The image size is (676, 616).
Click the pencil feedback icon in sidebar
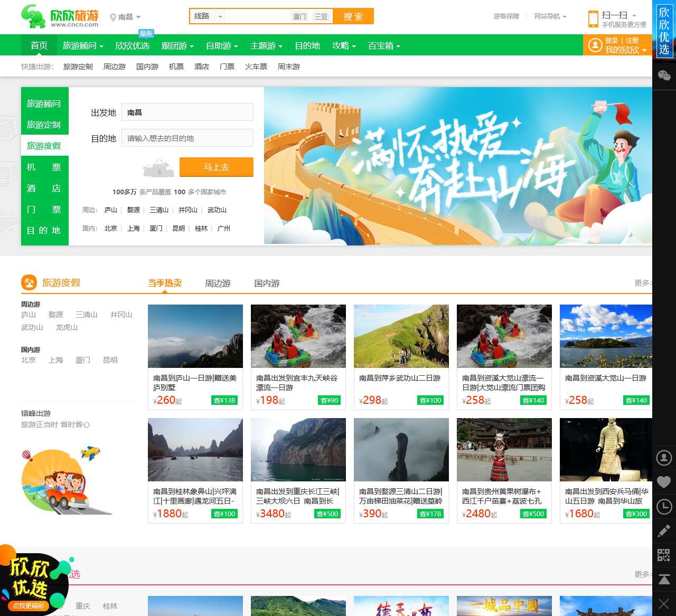click(x=664, y=531)
